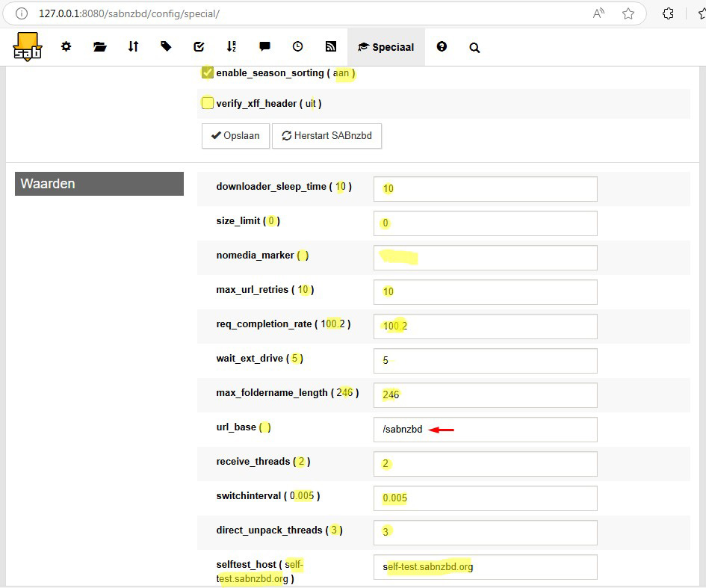Add page to favorites star icon

(628, 13)
